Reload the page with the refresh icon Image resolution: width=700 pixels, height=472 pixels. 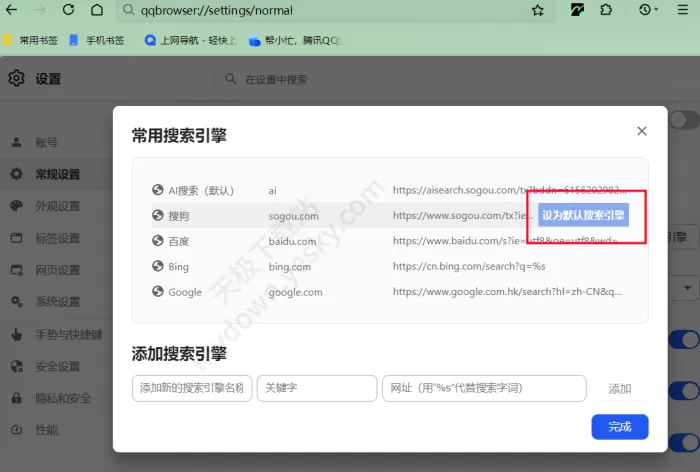(68, 10)
